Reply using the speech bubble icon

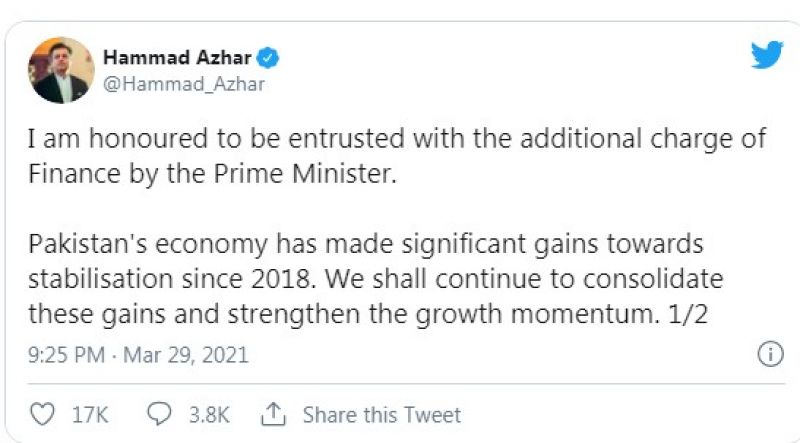click(160, 414)
